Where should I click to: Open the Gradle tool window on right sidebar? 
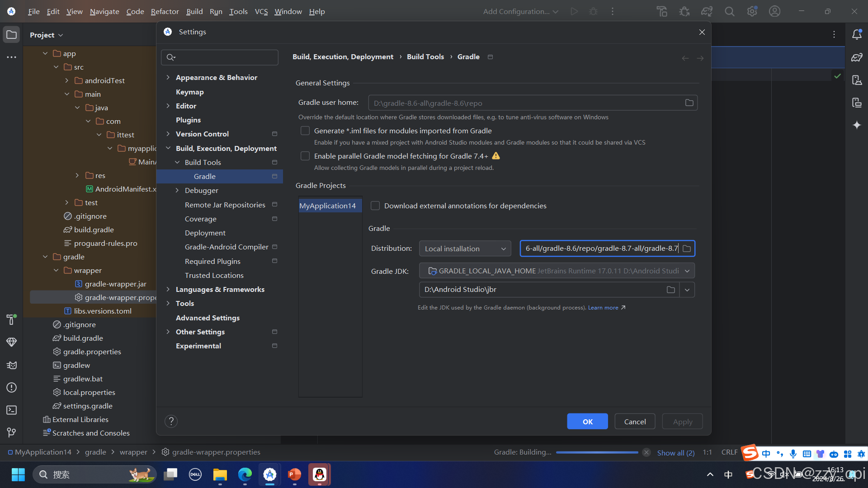coord(857,57)
